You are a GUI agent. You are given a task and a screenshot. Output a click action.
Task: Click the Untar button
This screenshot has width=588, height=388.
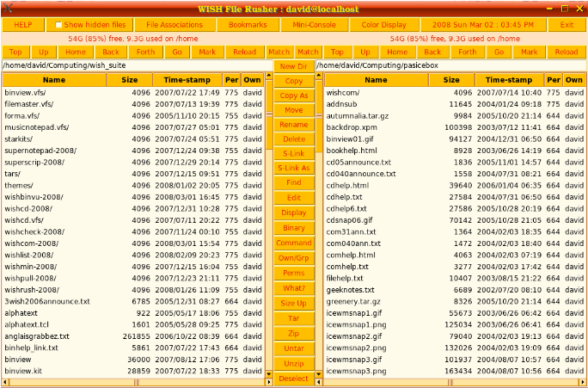tap(294, 348)
